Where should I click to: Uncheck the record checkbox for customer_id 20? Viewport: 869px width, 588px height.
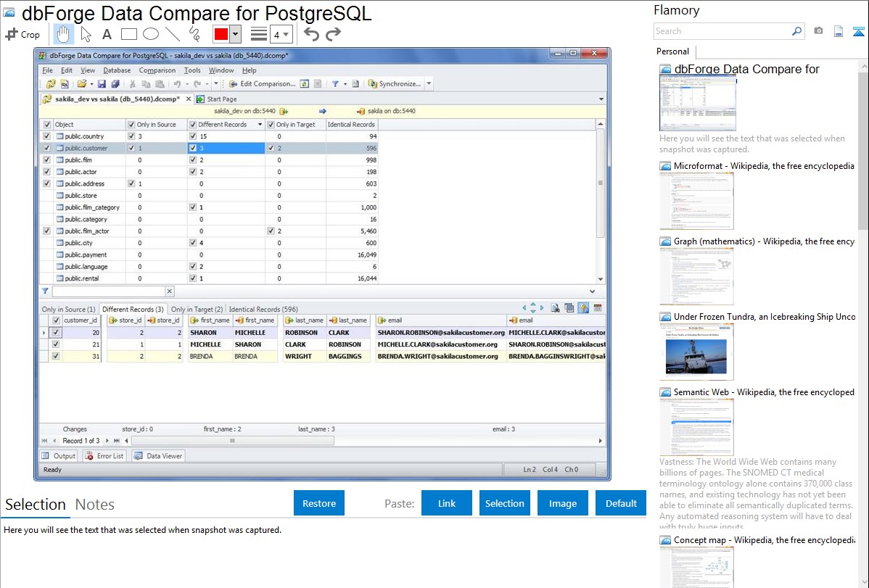55,333
